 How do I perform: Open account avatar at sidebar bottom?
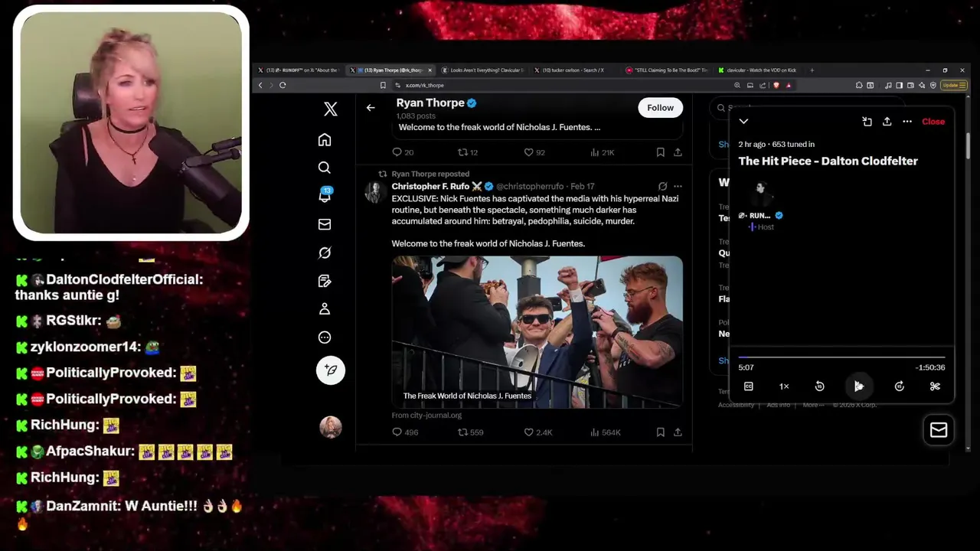click(331, 427)
